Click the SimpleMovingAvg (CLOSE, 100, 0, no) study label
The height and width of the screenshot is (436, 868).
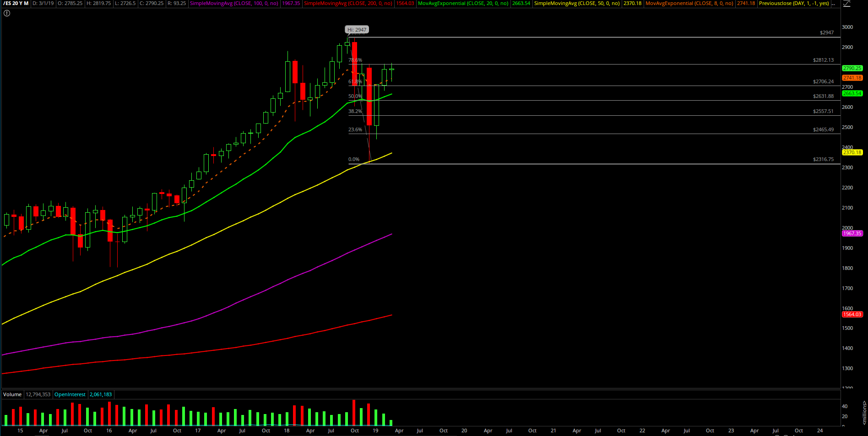click(x=234, y=3)
